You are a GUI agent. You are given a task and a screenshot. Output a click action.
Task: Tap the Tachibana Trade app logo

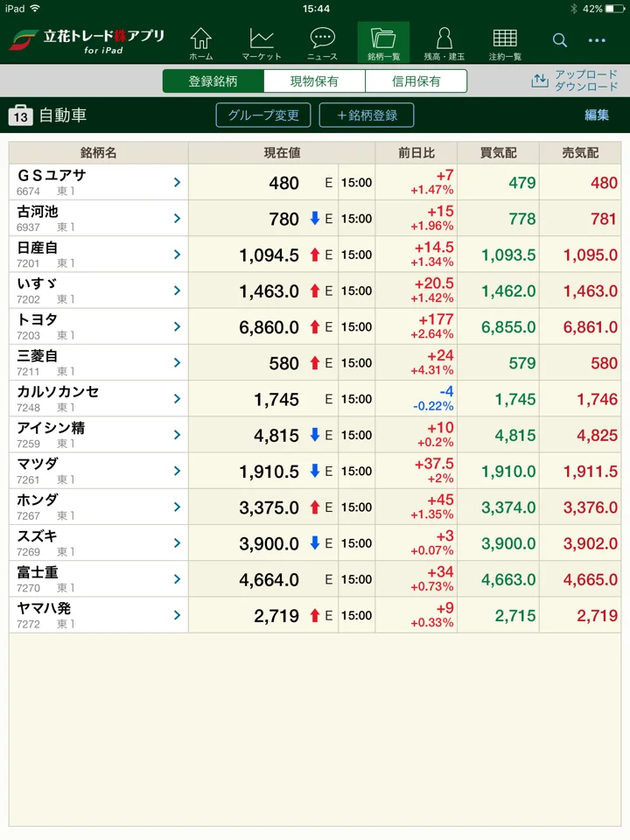click(x=87, y=41)
